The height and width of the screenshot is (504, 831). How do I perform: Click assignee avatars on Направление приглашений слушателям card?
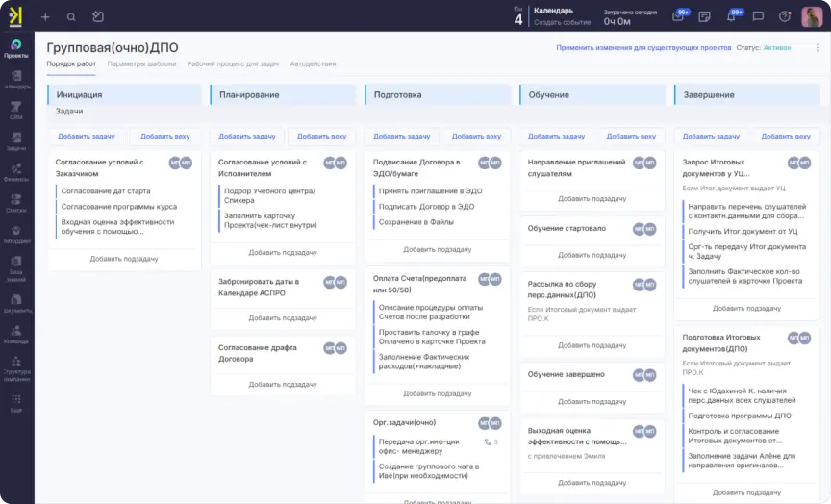[644, 164]
